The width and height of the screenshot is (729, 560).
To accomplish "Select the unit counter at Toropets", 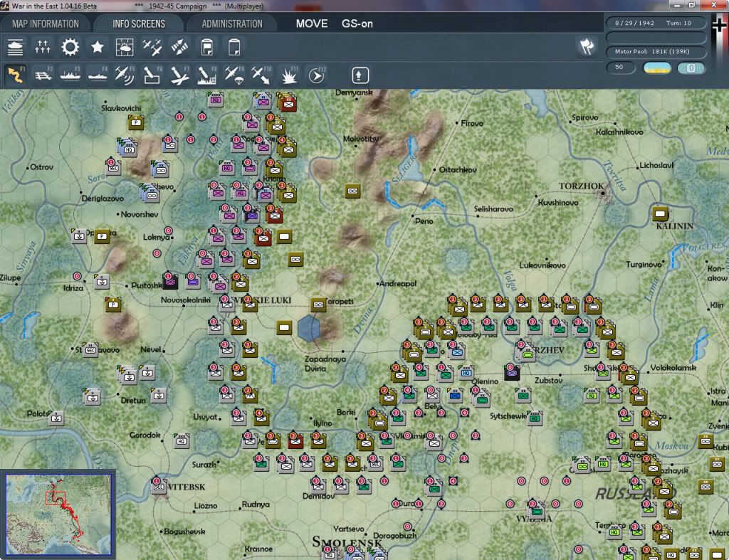I will tap(318, 305).
